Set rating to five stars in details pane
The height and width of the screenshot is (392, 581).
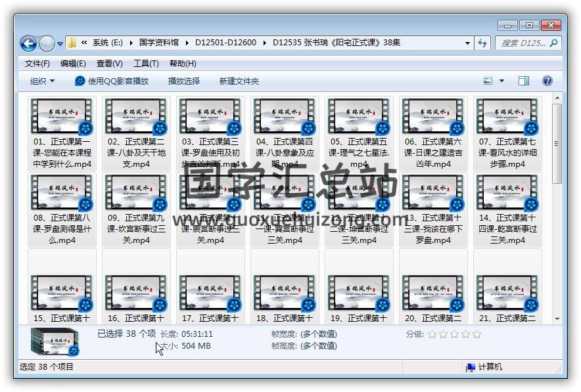(x=477, y=334)
